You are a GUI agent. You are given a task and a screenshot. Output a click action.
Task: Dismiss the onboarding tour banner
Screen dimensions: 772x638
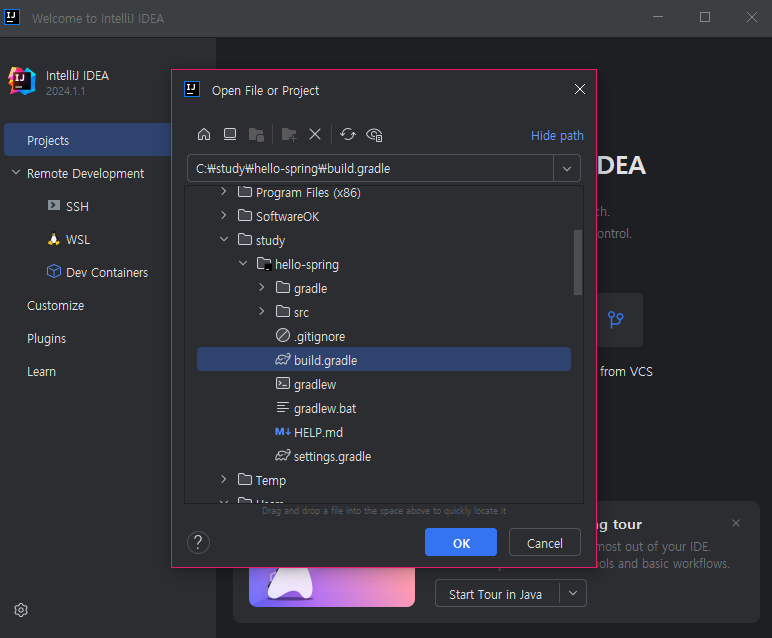[x=736, y=523]
